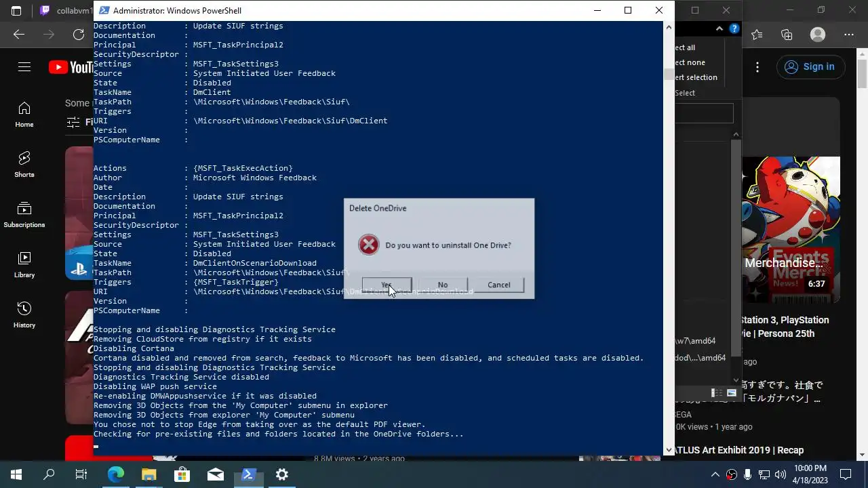Open Windows taskbar search
This screenshot has height=488, width=868.
[x=49, y=474]
